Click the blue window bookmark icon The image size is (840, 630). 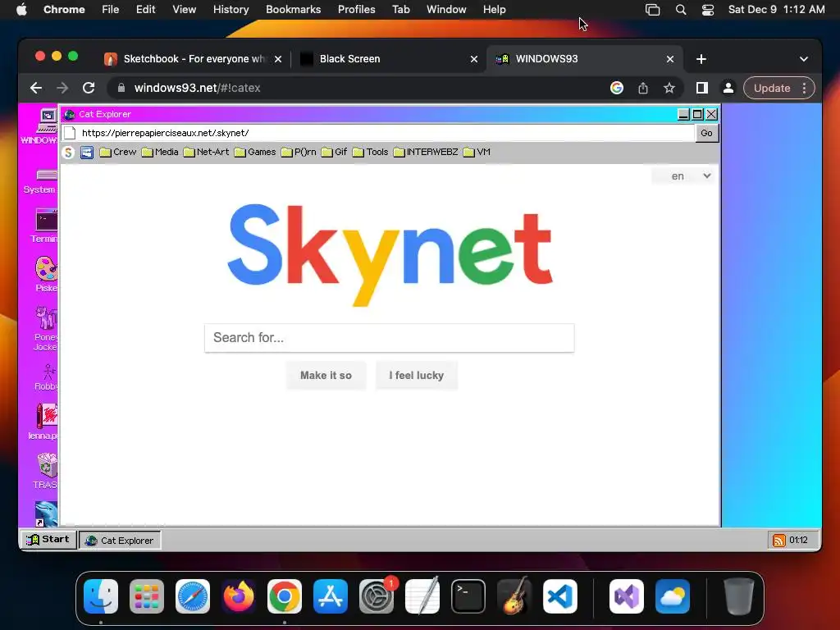tap(87, 153)
